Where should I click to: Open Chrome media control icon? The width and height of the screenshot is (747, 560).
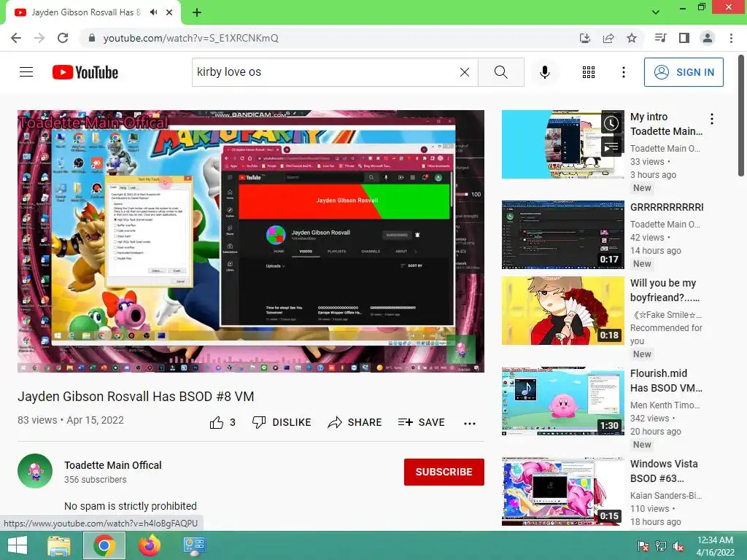point(661,38)
